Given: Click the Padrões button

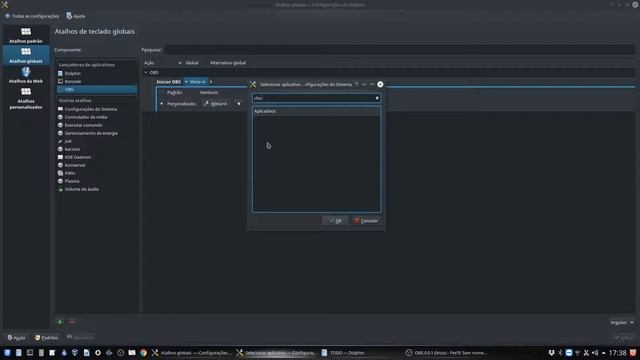Looking at the screenshot, I should (x=46, y=338).
